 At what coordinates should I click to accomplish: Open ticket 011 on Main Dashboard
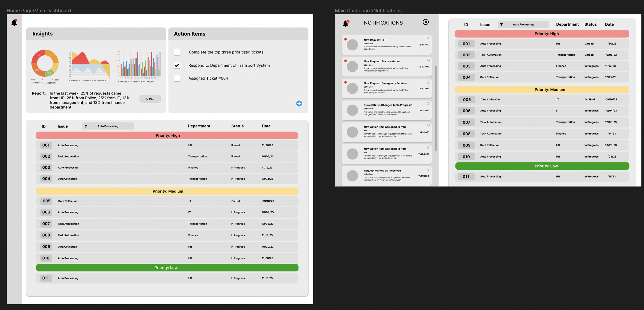coord(167,278)
